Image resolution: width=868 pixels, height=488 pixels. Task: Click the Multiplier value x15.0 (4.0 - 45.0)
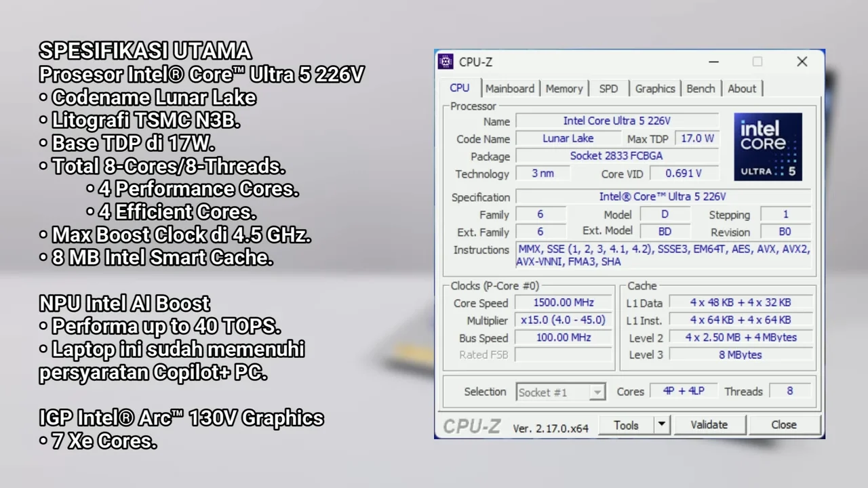564,320
